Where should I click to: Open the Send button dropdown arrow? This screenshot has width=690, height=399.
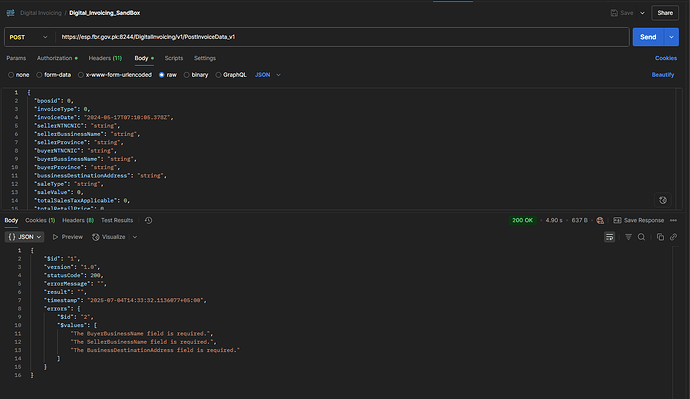tap(672, 37)
